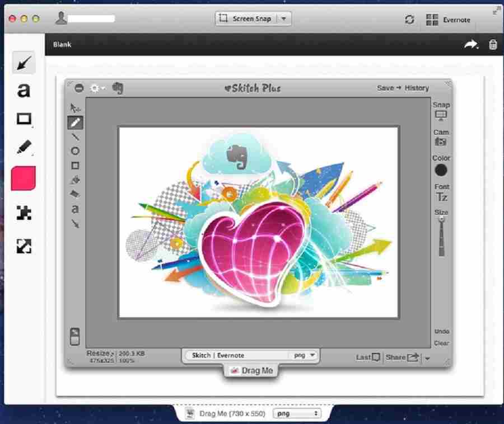
Task: Click the heart artwork image in Skitch Plus
Action: tap(259, 222)
